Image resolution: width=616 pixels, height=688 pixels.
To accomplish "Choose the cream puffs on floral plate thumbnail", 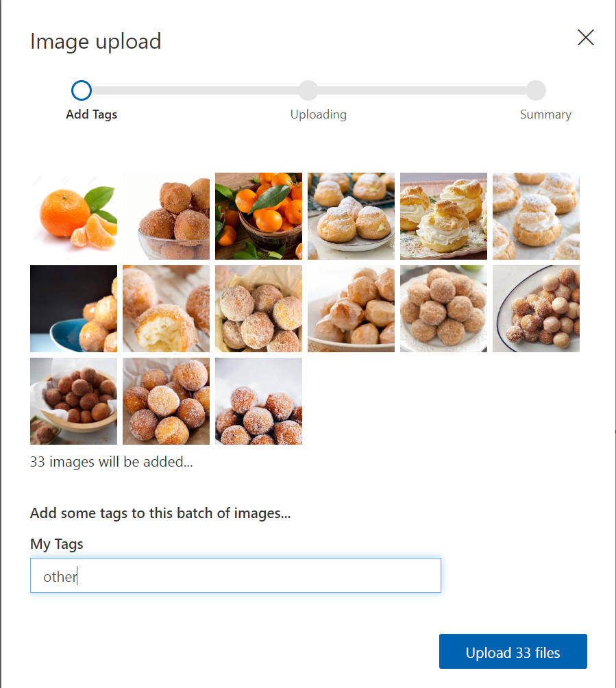I will (443, 217).
